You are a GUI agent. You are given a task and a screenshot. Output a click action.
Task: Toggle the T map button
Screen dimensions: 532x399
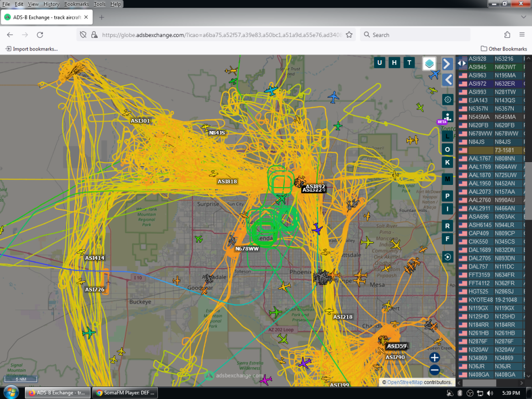pyautogui.click(x=409, y=62)
